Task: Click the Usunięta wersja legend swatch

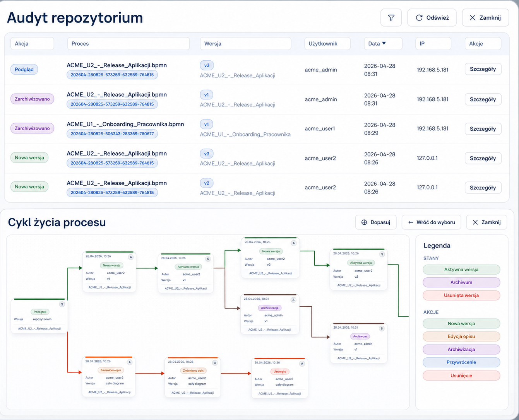Action: click(461, 295)
